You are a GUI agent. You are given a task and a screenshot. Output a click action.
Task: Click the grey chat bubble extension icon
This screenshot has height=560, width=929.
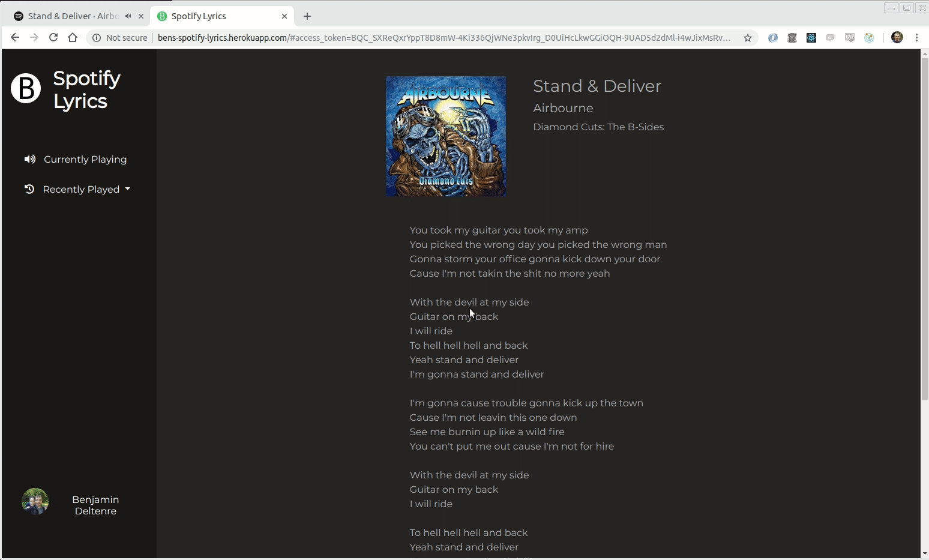coord(831,38)
